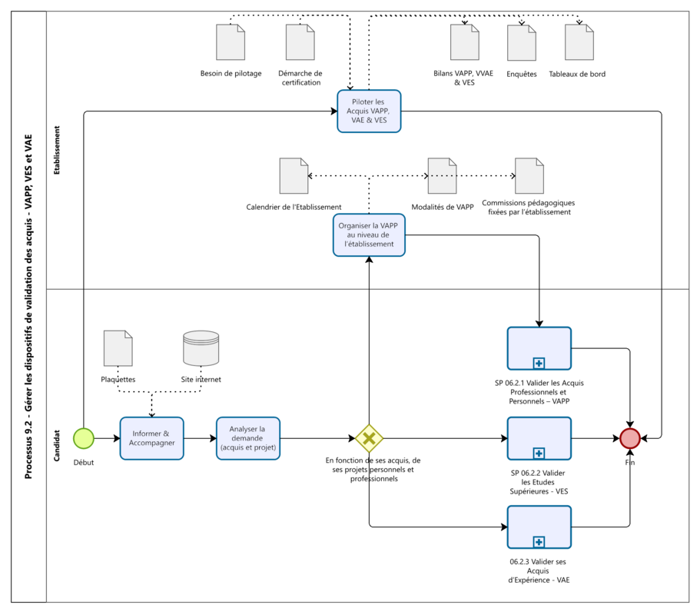Click the Informer & Accompagner task
The height and width of the screenshot is (615, 700).
152,438
